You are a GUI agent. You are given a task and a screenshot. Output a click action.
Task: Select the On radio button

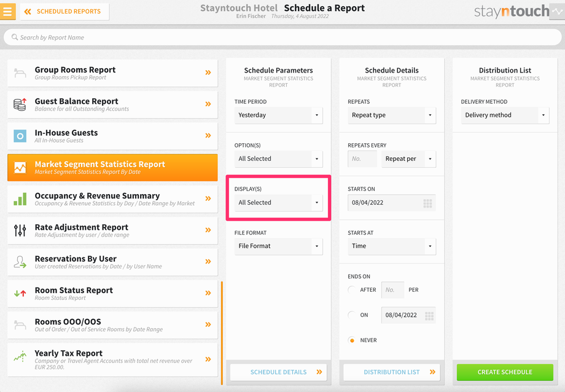[x=352, y=315]
